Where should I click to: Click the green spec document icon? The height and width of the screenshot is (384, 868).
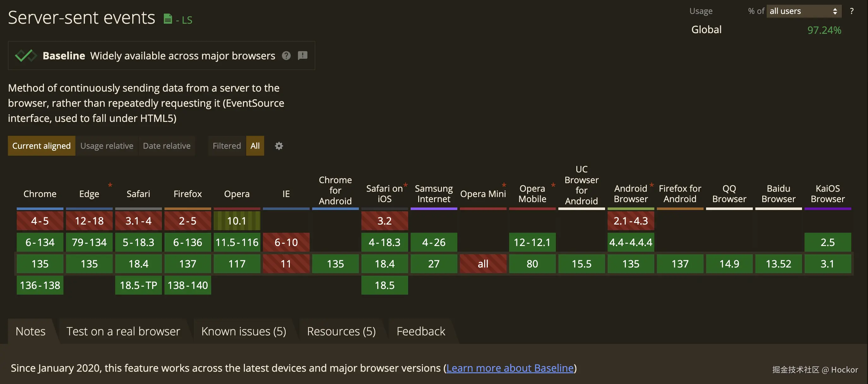(168, 19)
